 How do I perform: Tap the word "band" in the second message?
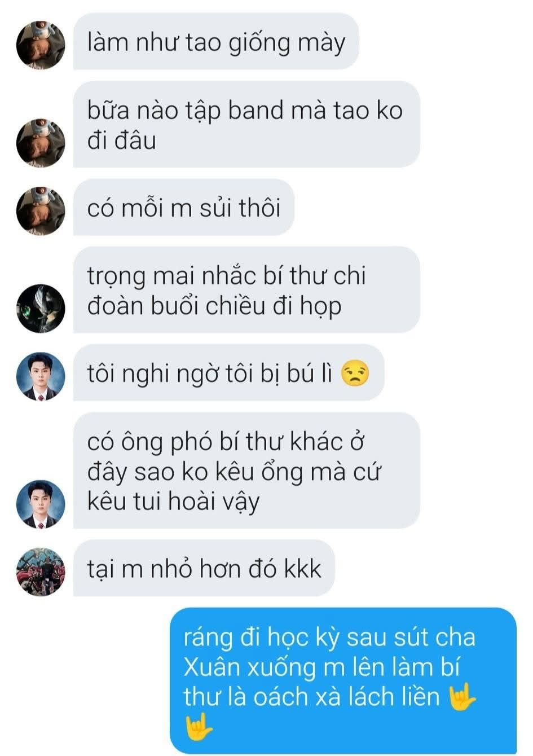(256, 111)
